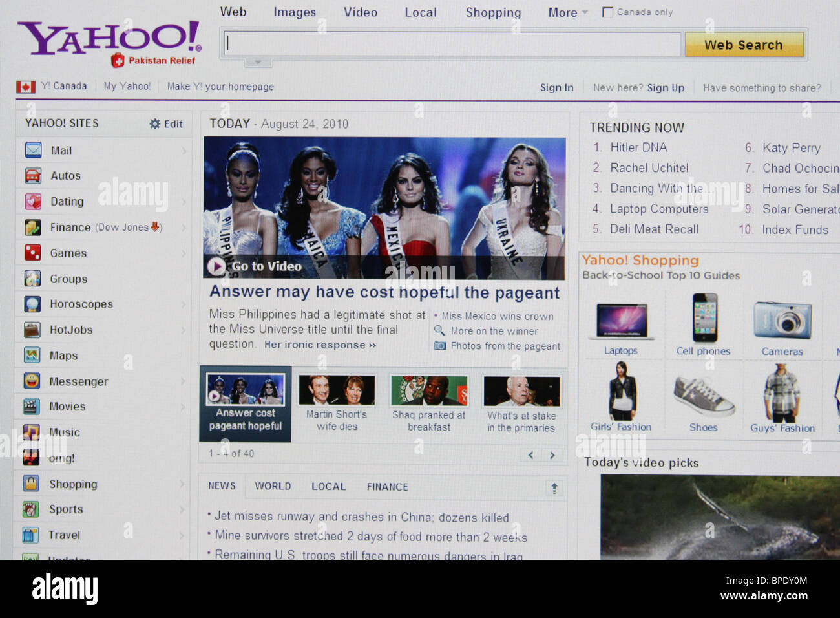This screenshot has height=618, width=840.
Task: Select the Local search tab
Action: point(421,12)
